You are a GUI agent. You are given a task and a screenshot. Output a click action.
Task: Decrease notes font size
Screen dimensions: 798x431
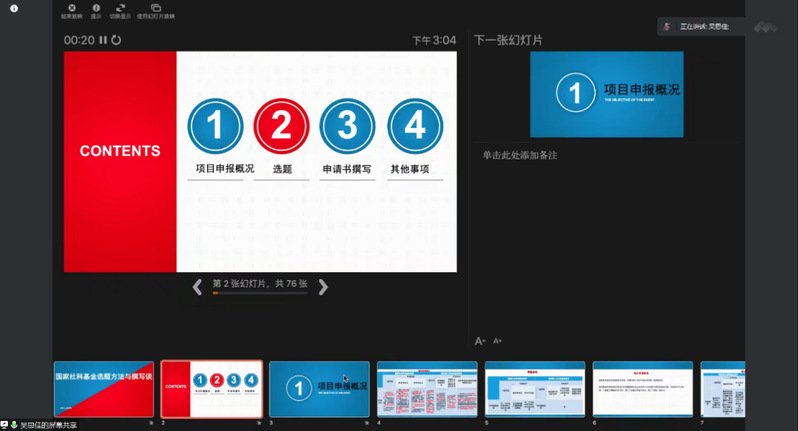pos(497,341)
